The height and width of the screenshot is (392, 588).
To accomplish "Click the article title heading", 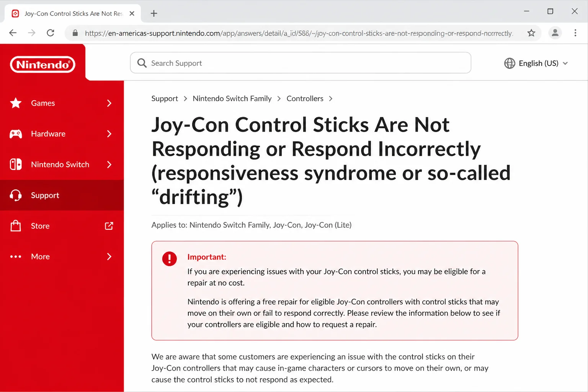I will (331, 161).
